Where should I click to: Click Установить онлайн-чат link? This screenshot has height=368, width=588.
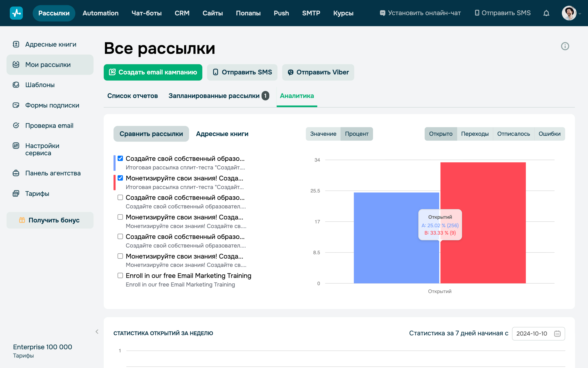pyautogui.click(x=420, y=13)
